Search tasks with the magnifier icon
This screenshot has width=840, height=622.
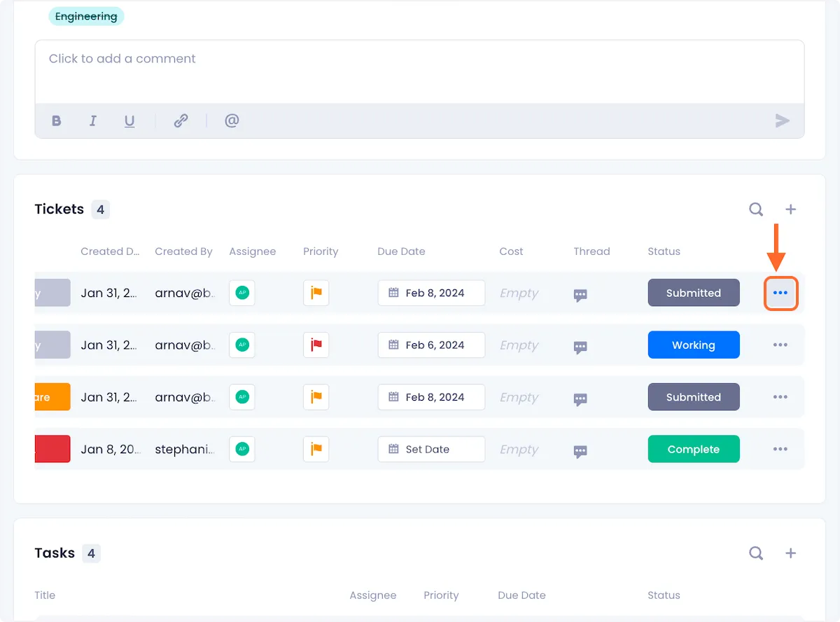[x=756, y=553]
